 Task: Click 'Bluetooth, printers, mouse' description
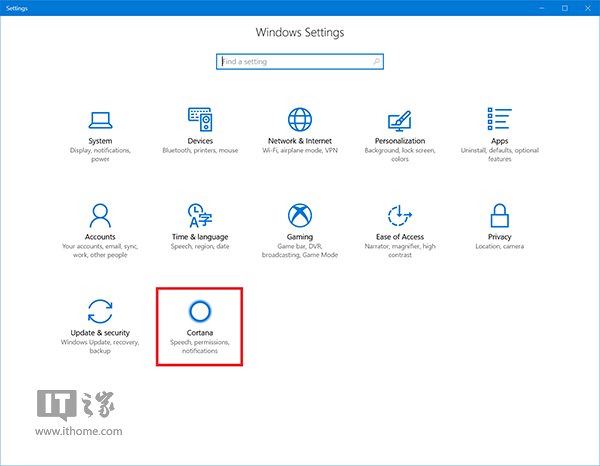point(200,150)
